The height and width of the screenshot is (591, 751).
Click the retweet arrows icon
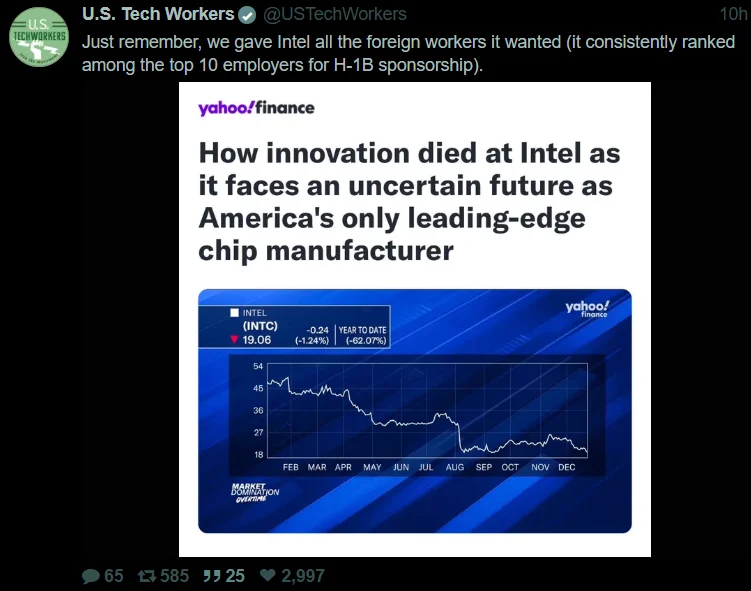coord(146,576)
